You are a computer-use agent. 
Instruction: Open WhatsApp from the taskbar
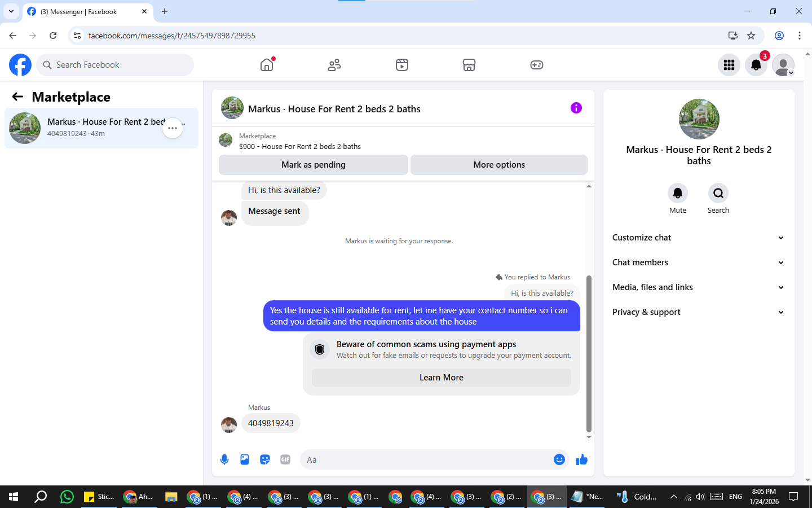tap(67, 497)
